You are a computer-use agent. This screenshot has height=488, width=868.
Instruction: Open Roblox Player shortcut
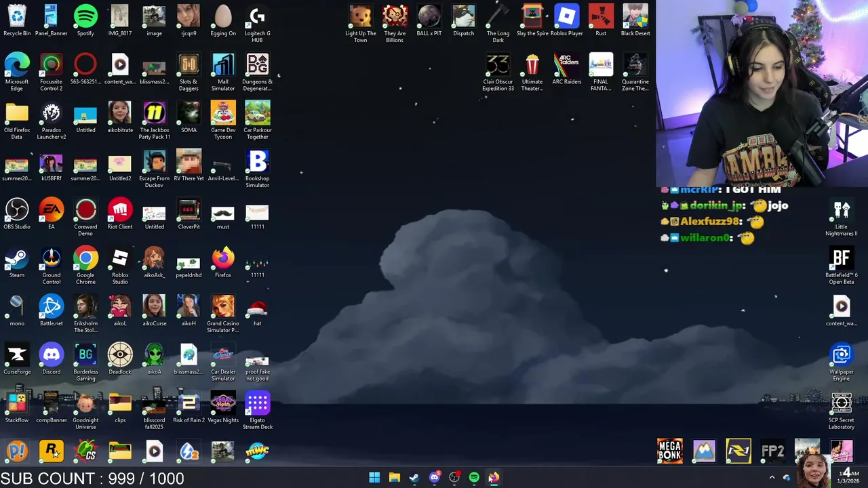[566, 20]
